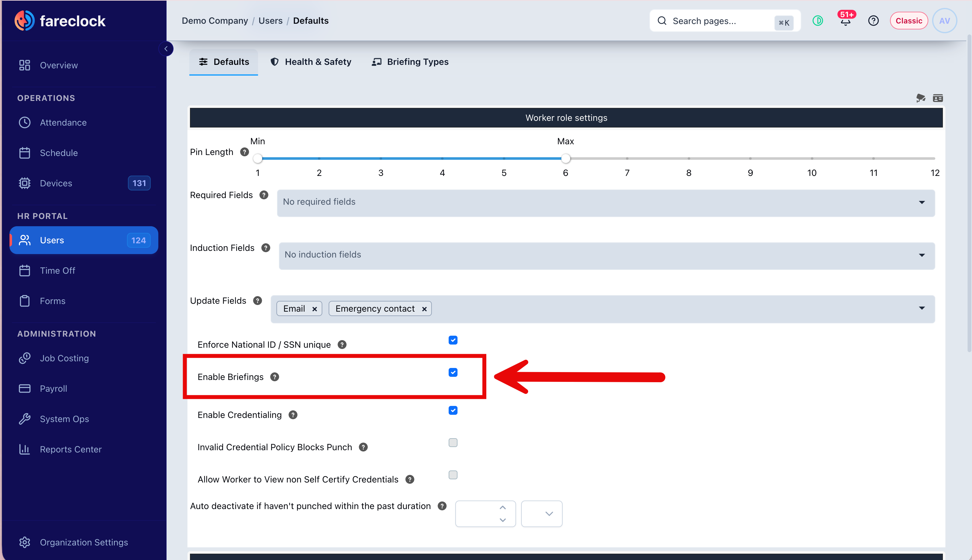Click the green status indicator icon
Image resolution: width=972 pixels, height=560 pixels.
(x=818, y=21)
